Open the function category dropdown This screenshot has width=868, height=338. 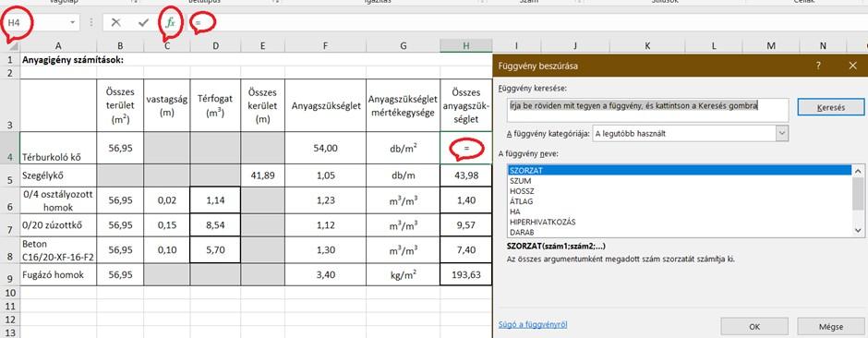[781, 133]
